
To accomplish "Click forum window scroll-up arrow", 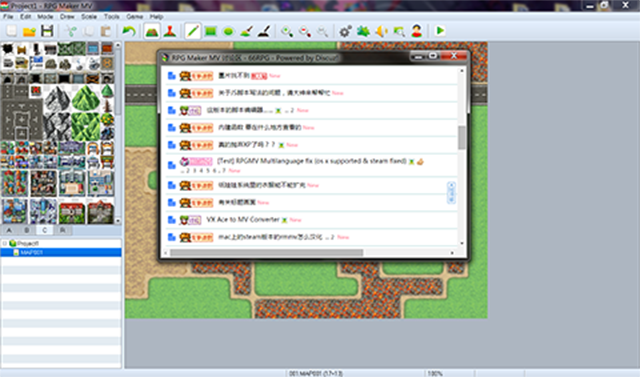I will (462, 71).
